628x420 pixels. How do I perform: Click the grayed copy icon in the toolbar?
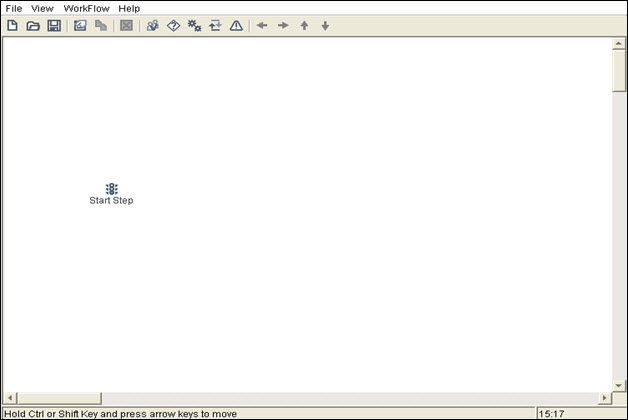[101, 26]
